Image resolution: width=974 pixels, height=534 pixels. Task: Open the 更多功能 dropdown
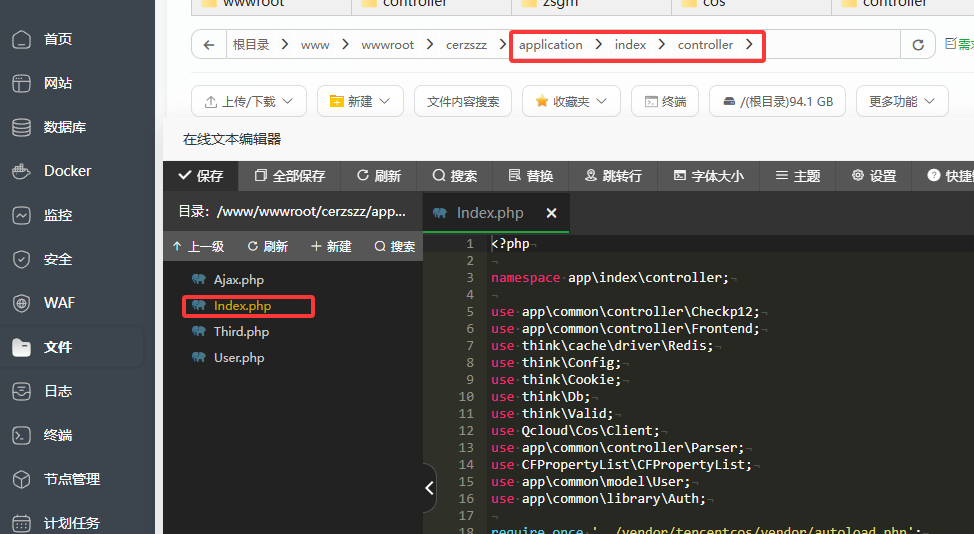coord(902,101)
